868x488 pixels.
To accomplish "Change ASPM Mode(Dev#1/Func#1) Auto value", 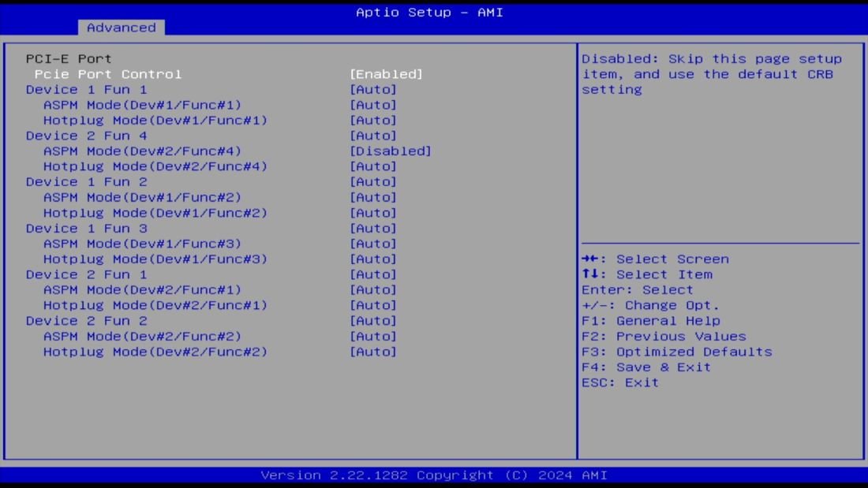I will click(x=373, y=105).
